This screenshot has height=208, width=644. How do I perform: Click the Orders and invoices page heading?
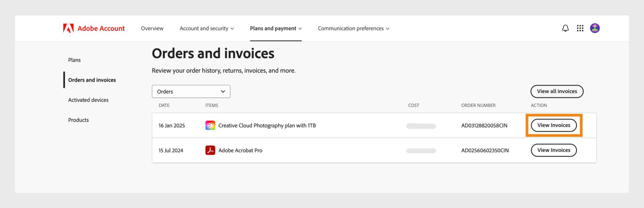[x=213, y=53]
